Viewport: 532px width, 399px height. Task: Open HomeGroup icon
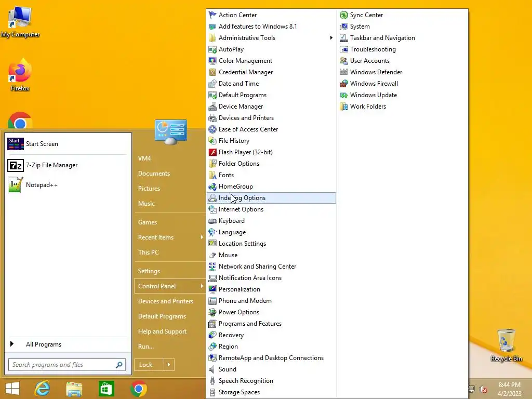tap(212, 187)
